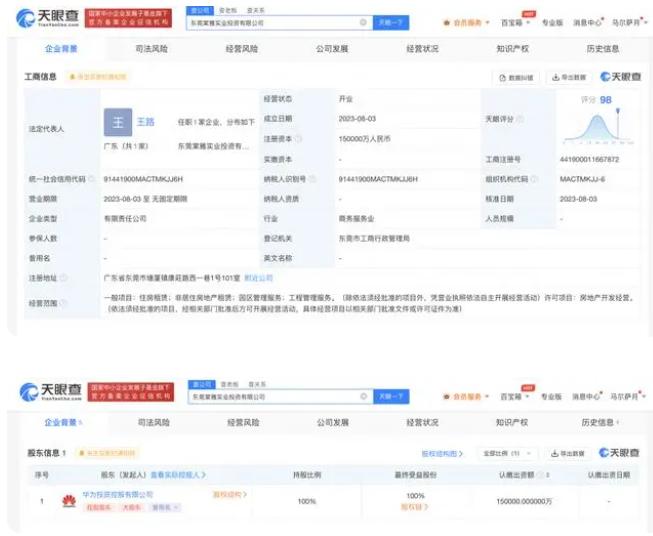Select the 企业背景 tab on the 工商信息 page
The width and height of the screenshot is (653, 536).
(x=61, y=49)
